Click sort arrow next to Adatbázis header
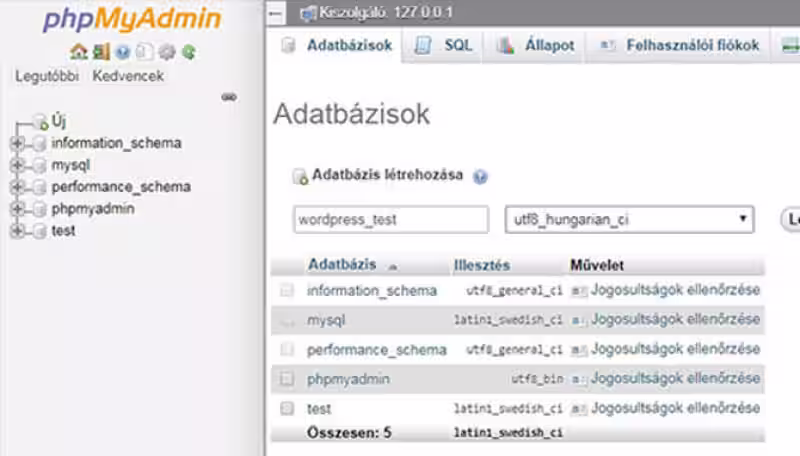 [392, 266]
